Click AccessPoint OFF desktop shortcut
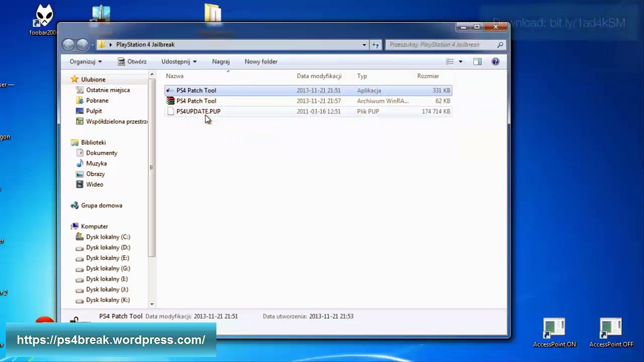644x362 pixels. pos(611,333)
